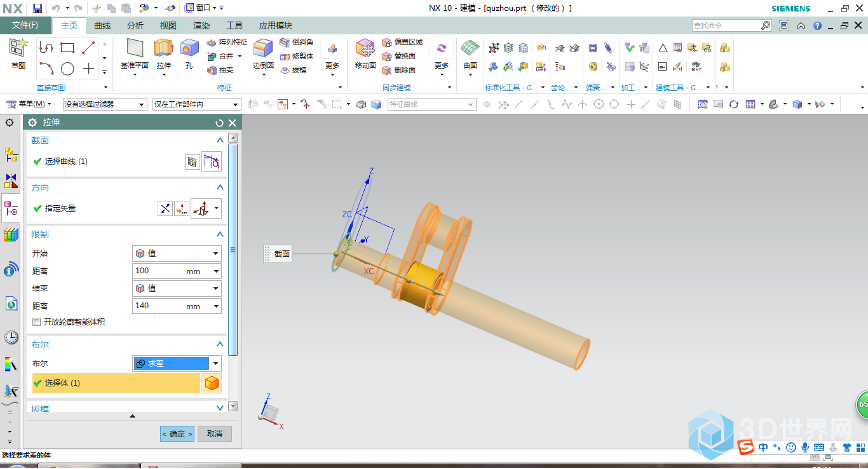This screenshot has height=469, width=868.
Task: Click the 取消 button
Action: [215, 433]
